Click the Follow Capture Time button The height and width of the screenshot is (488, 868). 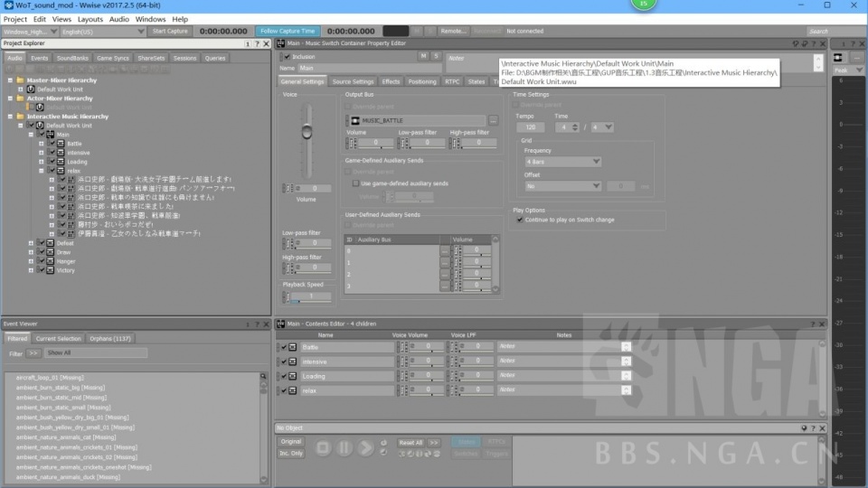(x=288, y=32)
